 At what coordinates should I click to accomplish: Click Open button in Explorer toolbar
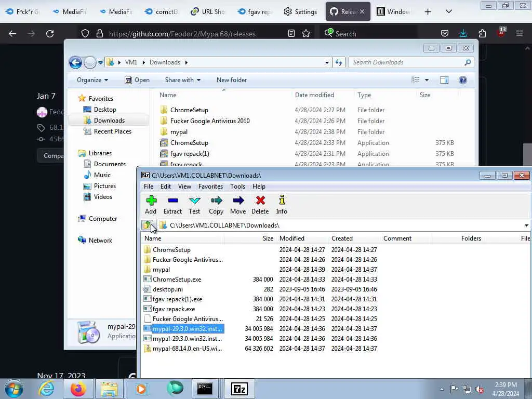(x=137, y=80)
